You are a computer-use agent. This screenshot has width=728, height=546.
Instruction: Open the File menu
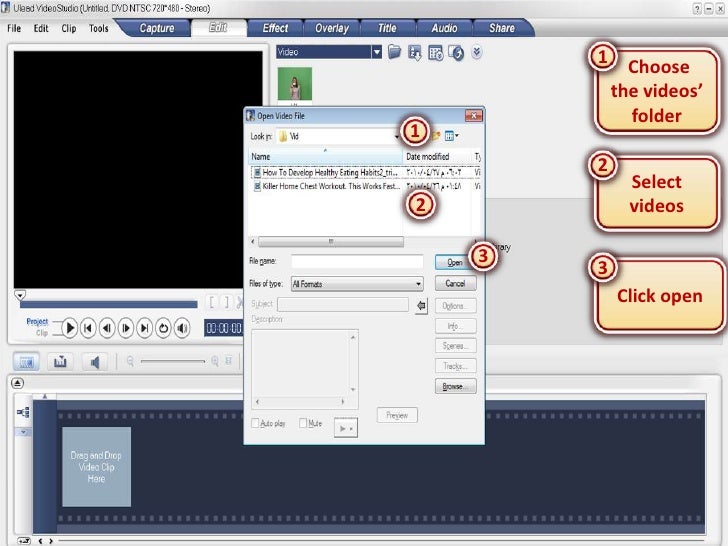tap(14, 28)
